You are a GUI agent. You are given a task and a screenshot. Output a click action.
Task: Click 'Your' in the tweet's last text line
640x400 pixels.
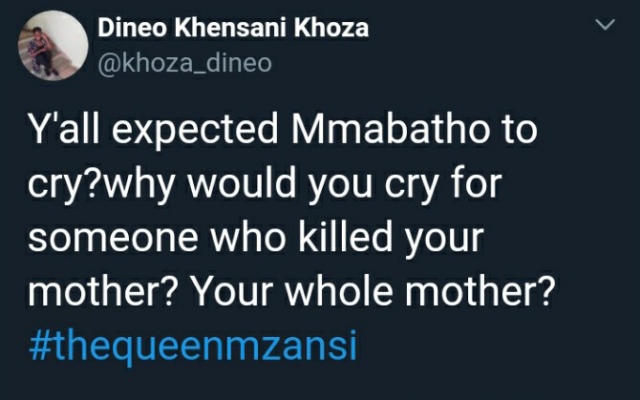click(x=232, y=291)
